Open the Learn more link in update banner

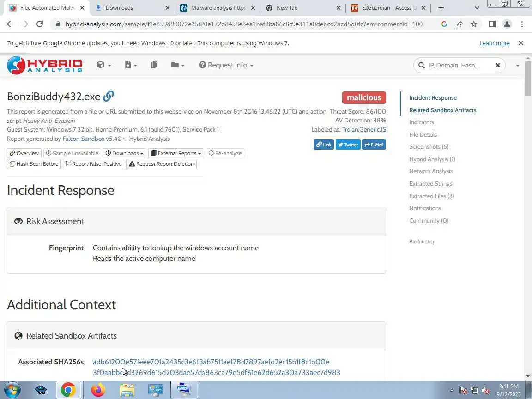tap(495, 43)
